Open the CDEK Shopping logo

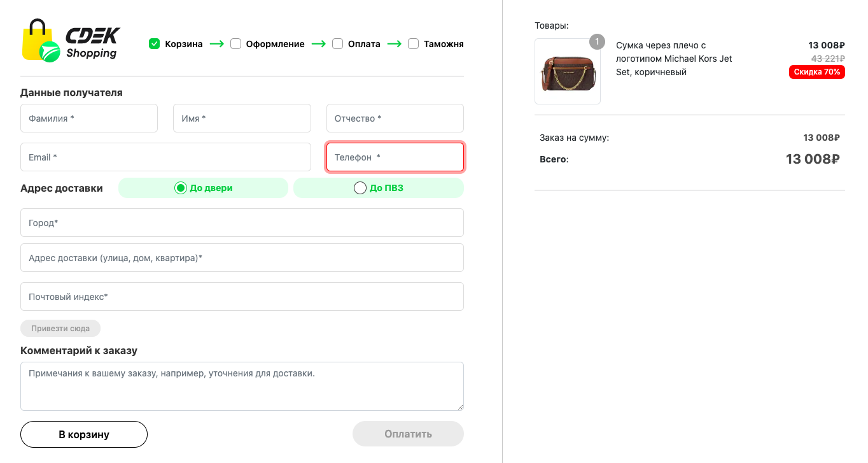71,41
